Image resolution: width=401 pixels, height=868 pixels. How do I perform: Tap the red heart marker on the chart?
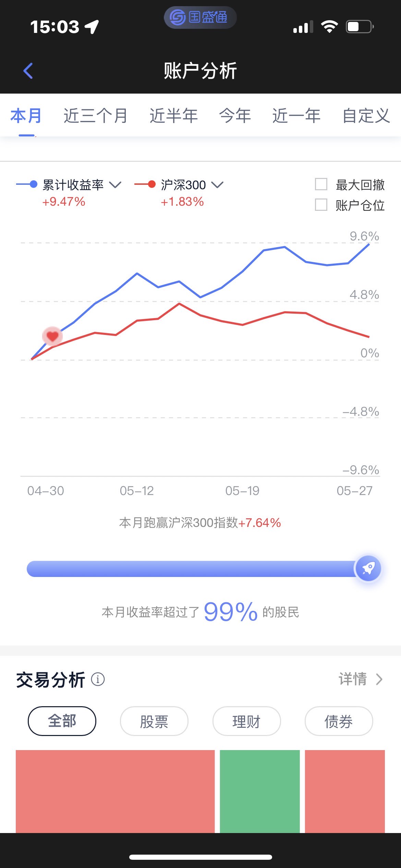52,336
